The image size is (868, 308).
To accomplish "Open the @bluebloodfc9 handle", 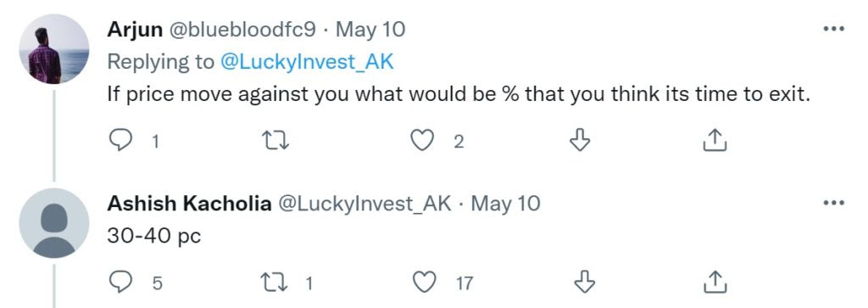I will point(242,30).
